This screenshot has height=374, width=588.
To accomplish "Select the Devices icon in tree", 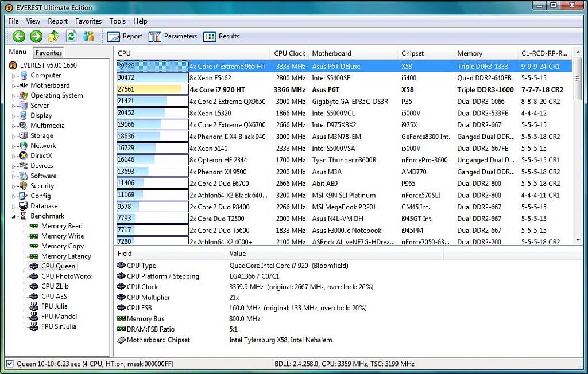I will [24, 166].
